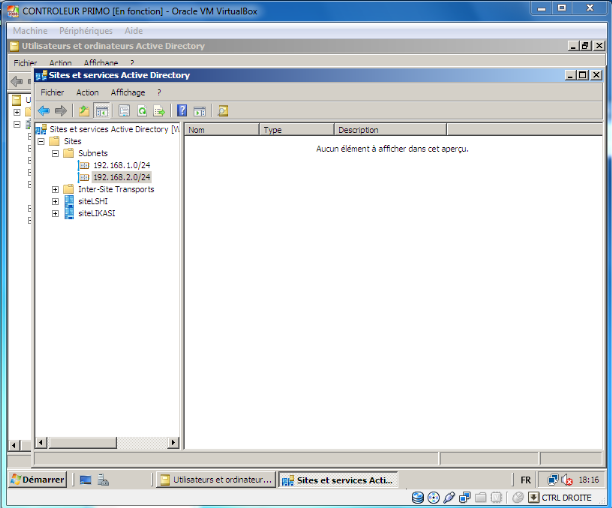Click the VirtualBox network status icon
This screenshot has height=508, width=612.
(464, 497)
